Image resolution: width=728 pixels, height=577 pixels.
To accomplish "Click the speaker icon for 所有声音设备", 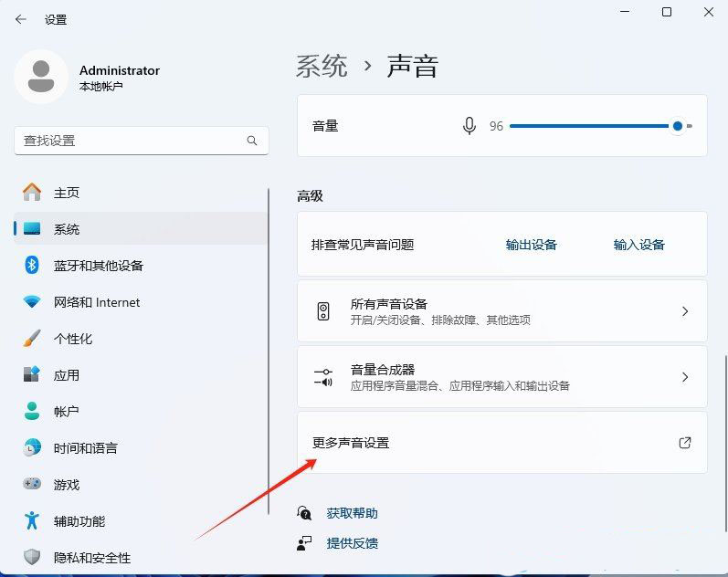I will [323, 311].
